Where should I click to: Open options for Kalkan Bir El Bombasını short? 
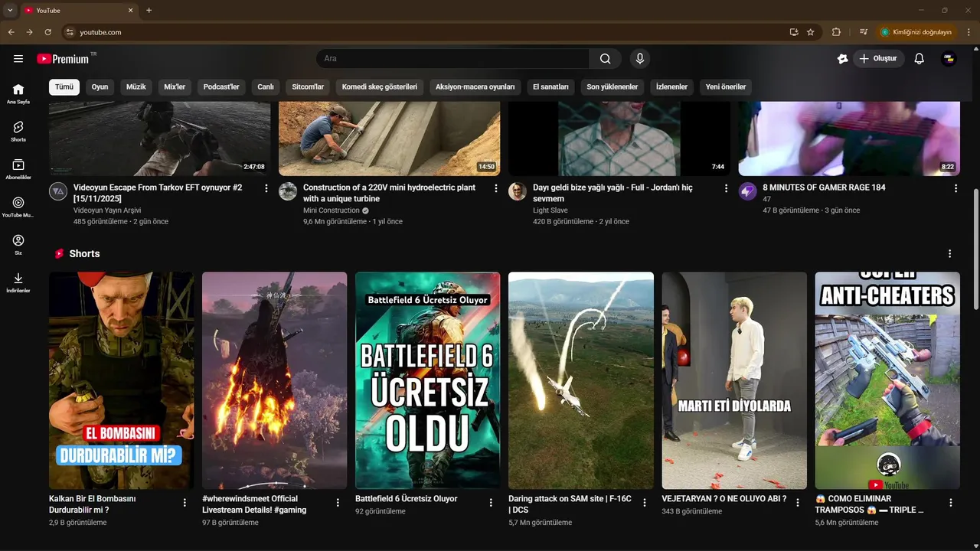185,503
